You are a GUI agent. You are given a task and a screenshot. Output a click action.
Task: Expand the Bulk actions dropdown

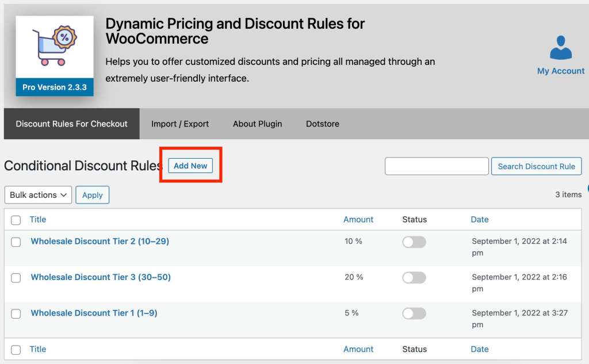[x=38, y=195]
